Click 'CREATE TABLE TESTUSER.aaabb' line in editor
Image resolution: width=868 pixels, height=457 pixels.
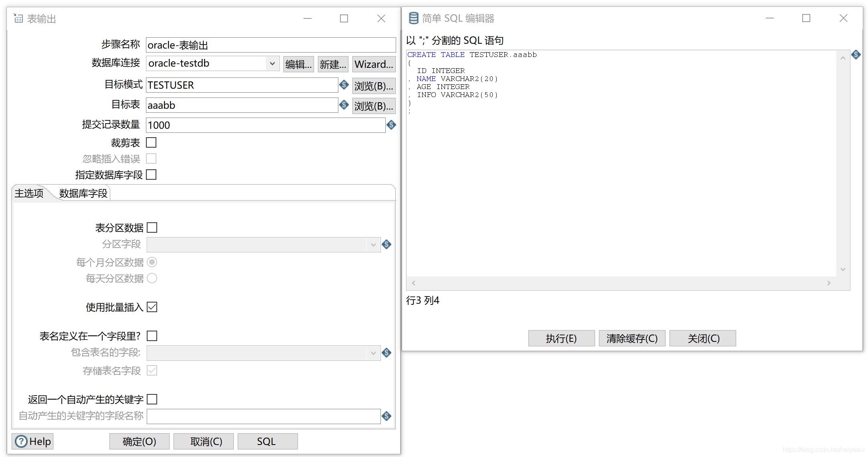pos(472,55)
